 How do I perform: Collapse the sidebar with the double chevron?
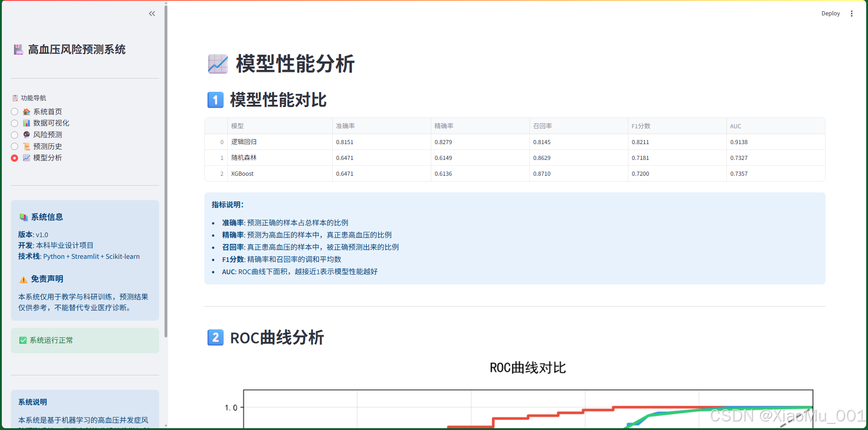[152, 14]
